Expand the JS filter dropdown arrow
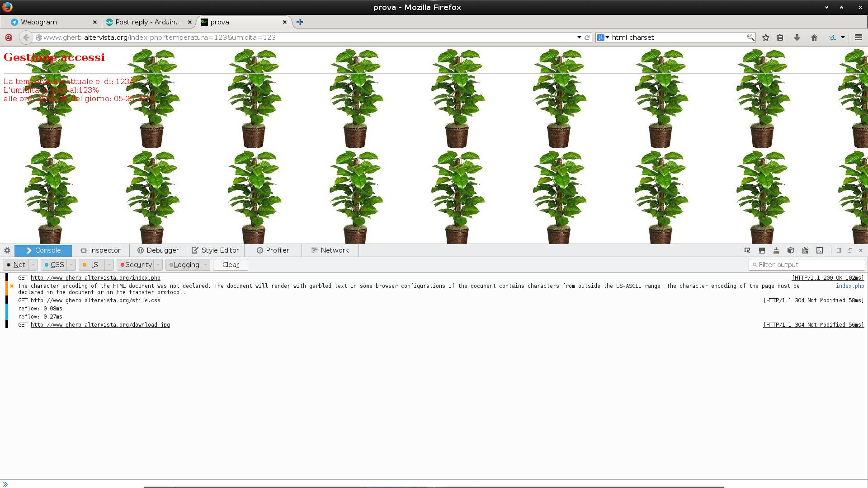 pos(108,264)
